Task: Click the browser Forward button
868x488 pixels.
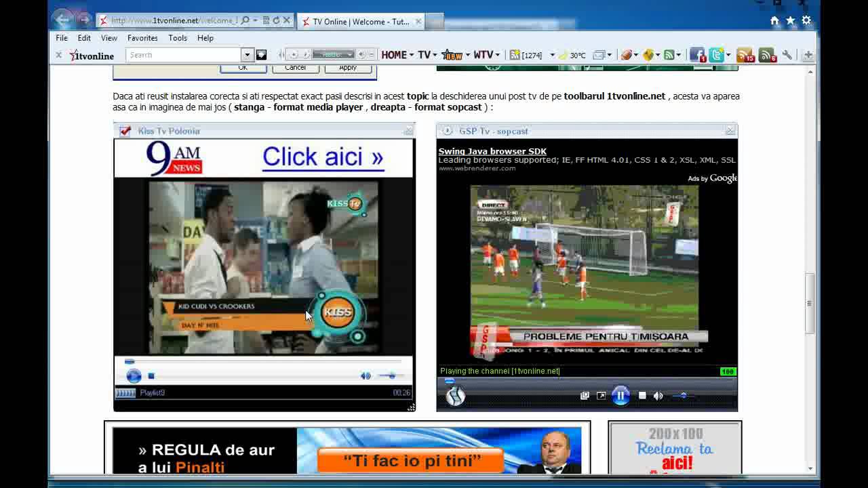Action: point(83,20)
